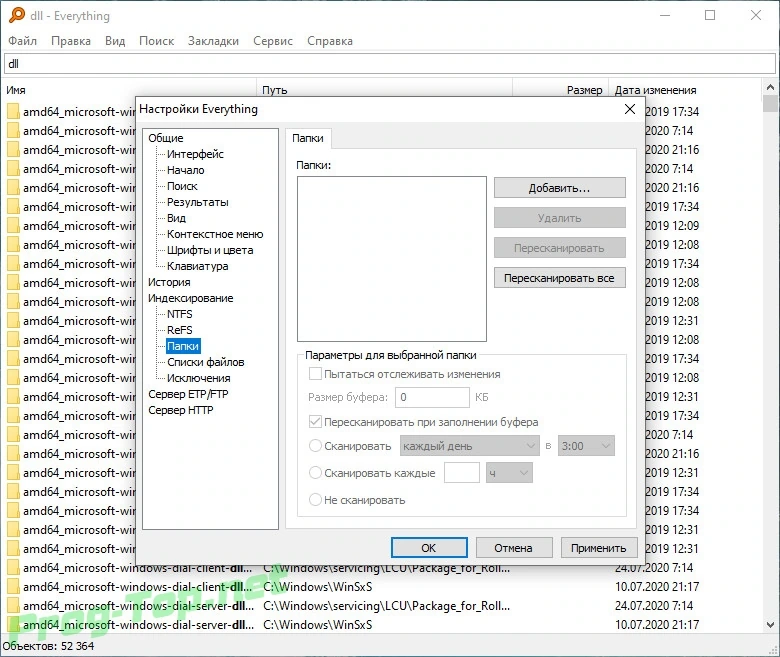This screenshot has width=780, height=657.
Task: Click results scrollbar up arrow
Action: click(x=770, y=88)
